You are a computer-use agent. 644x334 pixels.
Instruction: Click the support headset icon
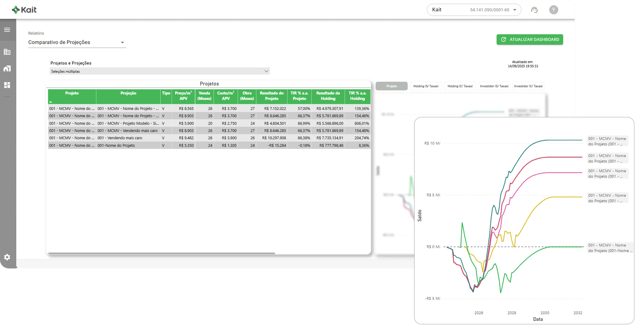pos(534,10)
